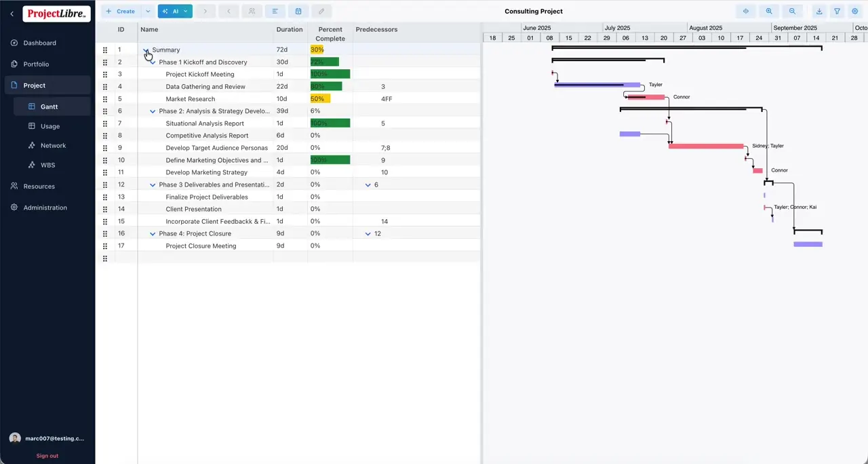Select Develop Target Audience Personas task
Viewport: 868px width, 464px height.
217,148
